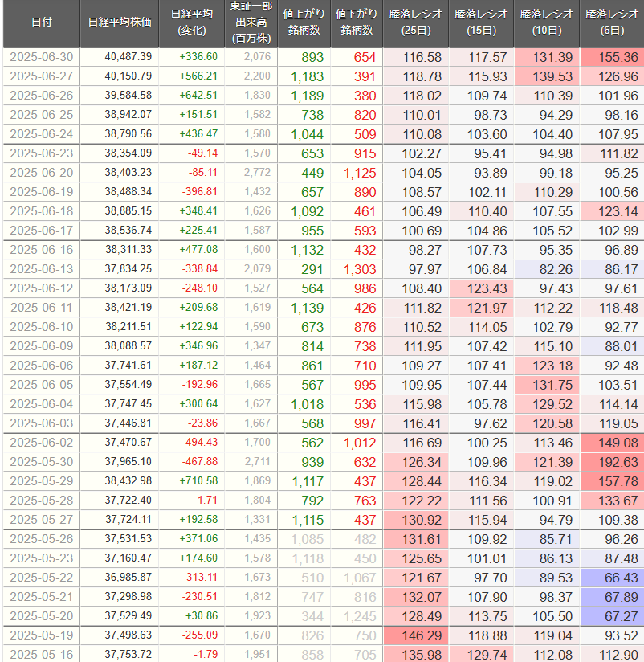Click the 25-day ratio cell 130.92

tap(416, 520)
